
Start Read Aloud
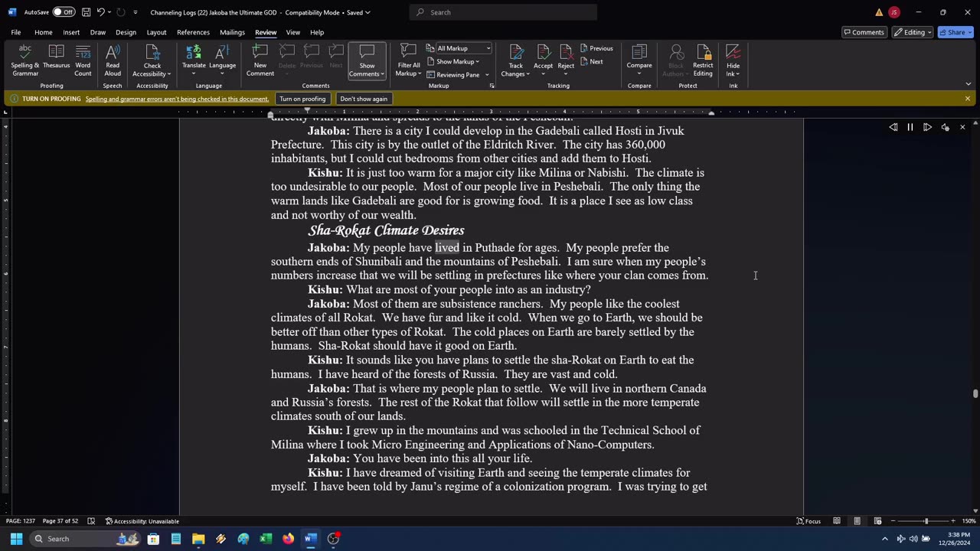coord(113,60)
